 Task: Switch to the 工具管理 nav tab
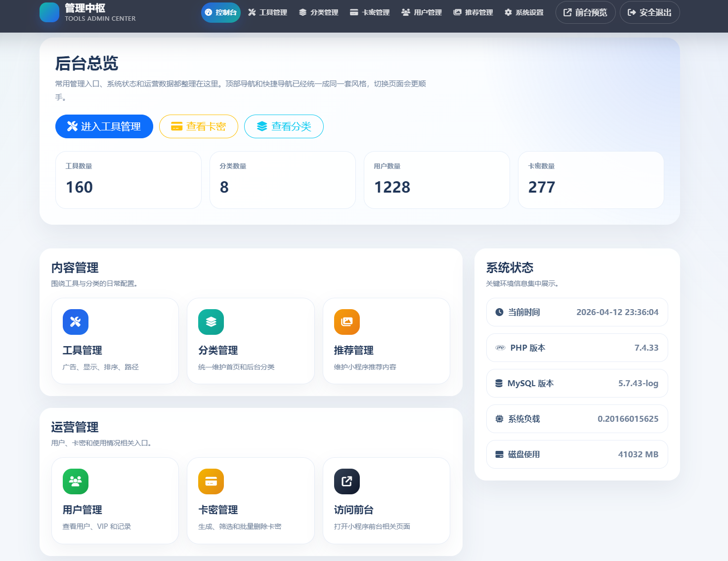click(x=267, y=12)
